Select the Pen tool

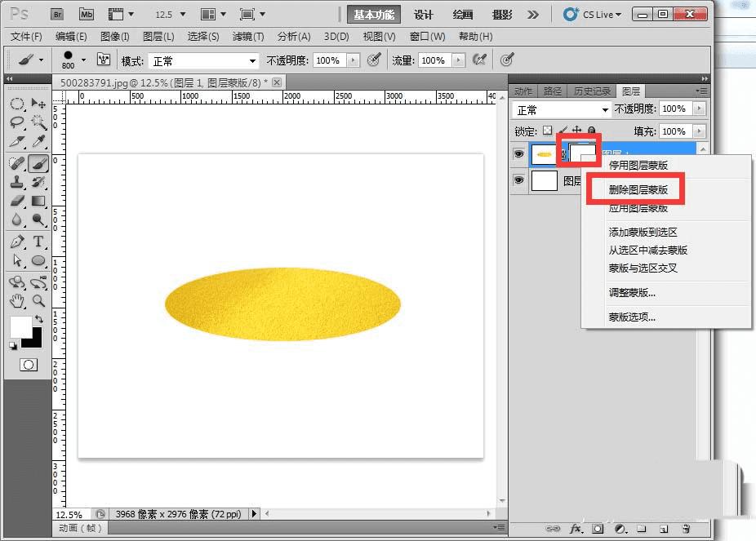17,242
